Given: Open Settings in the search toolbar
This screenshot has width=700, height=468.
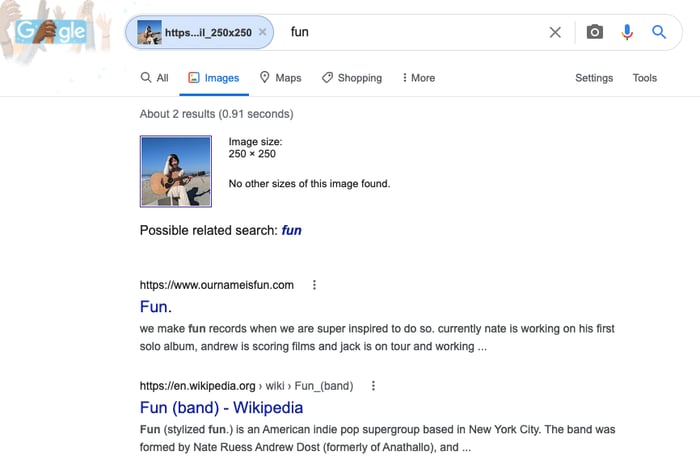Looking at the screenshot, I should point(594,78).
